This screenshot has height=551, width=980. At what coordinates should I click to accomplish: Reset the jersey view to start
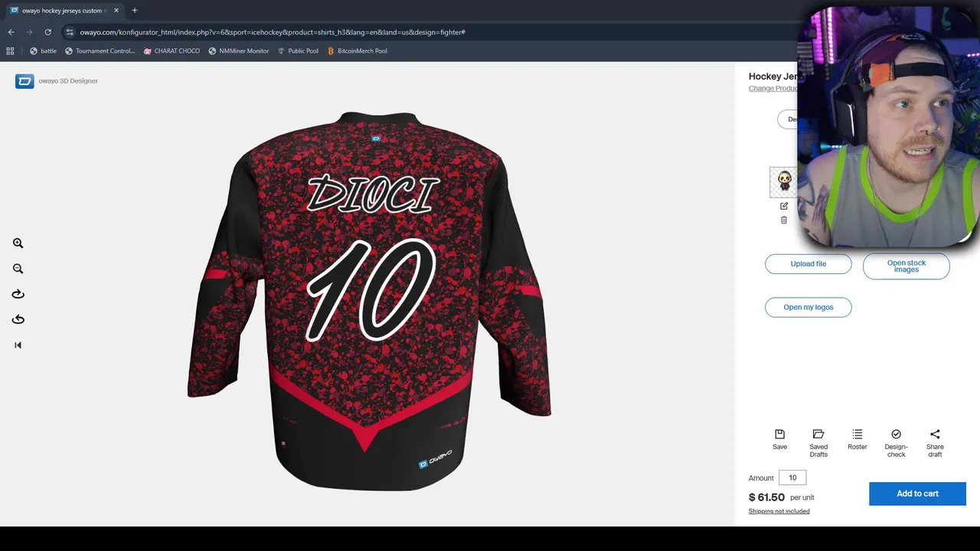pos(18,345)
